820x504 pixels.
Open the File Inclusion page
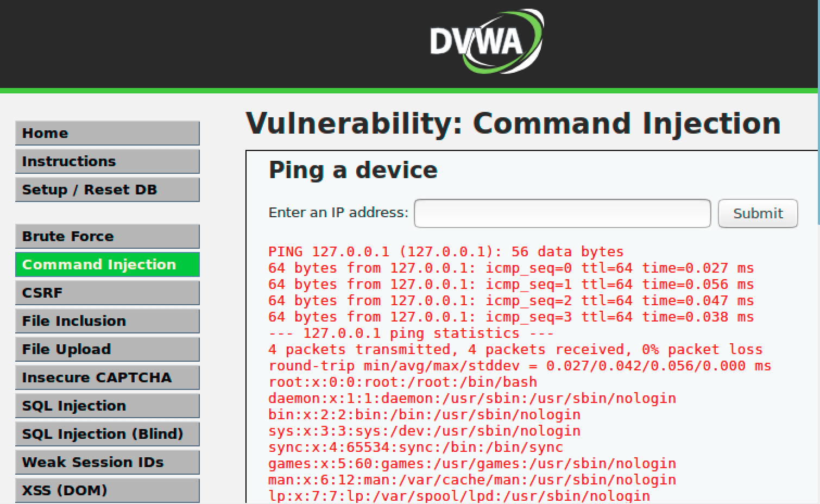click(x=108, y=321)
